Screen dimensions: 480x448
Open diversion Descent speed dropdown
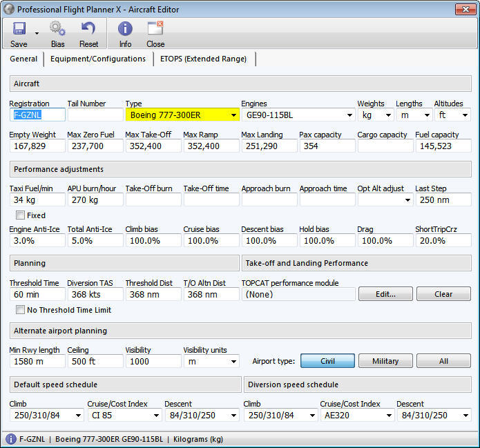click(x=434, y=416)
